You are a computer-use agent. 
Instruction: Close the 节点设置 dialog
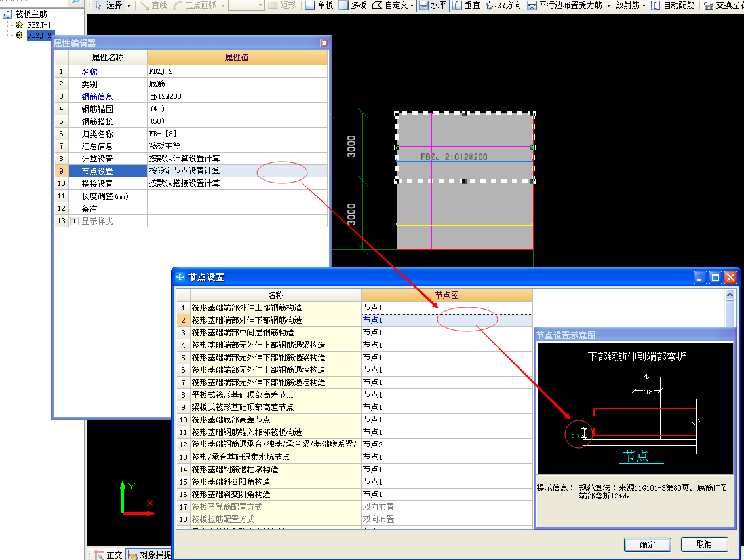pyautogui.click(x=730, y=278)
